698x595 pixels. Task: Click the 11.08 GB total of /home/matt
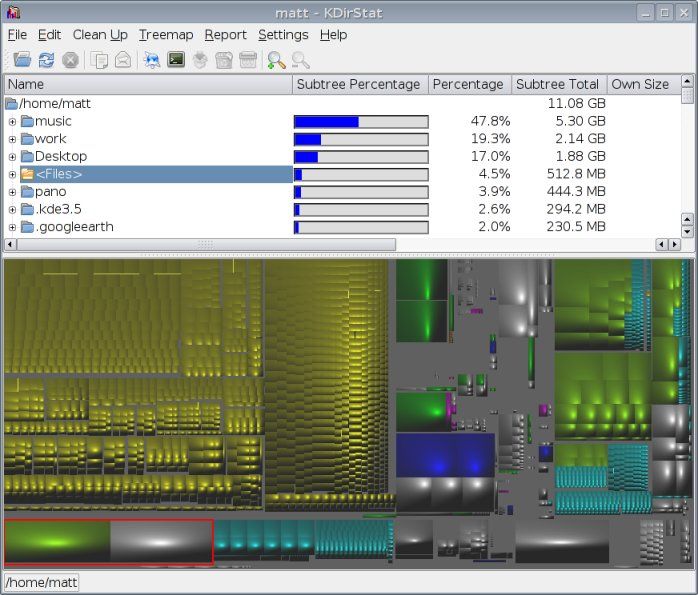click(x=576, y=103)
